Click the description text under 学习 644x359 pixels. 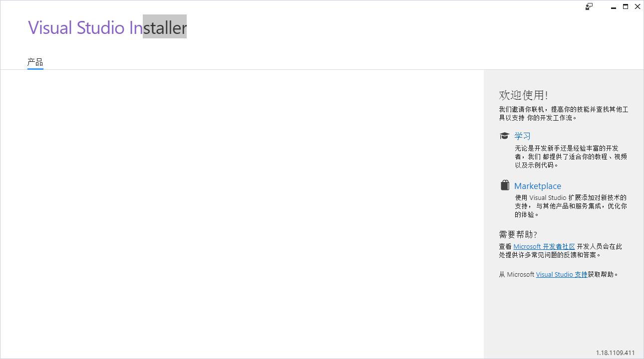[571, 157]
